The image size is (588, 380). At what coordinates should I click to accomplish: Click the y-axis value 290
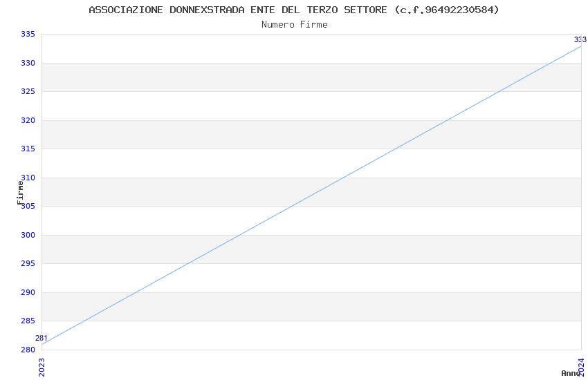click(x=28, y=292)
